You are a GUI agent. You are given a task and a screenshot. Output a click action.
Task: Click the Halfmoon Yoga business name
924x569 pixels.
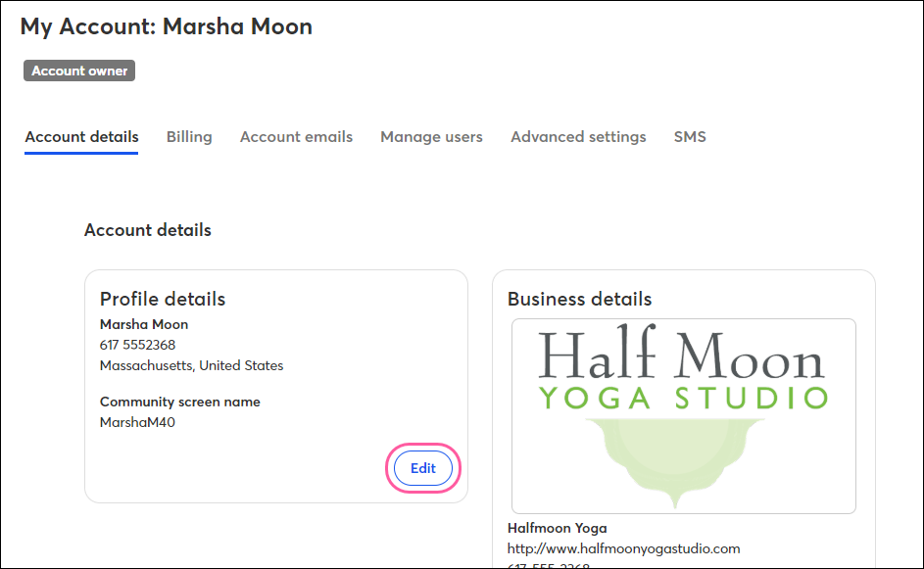557,528
